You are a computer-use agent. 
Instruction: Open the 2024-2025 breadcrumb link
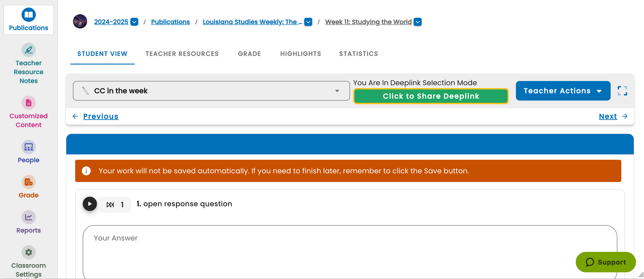coord(111,22)
